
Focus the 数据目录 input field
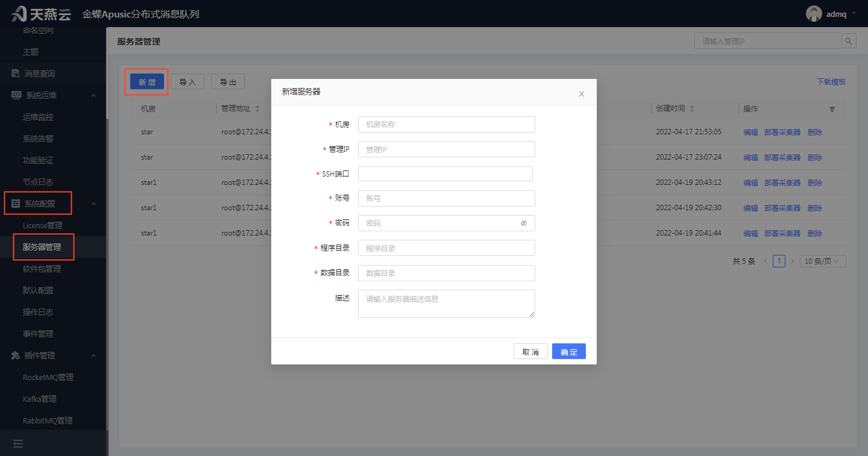(447, 273)
